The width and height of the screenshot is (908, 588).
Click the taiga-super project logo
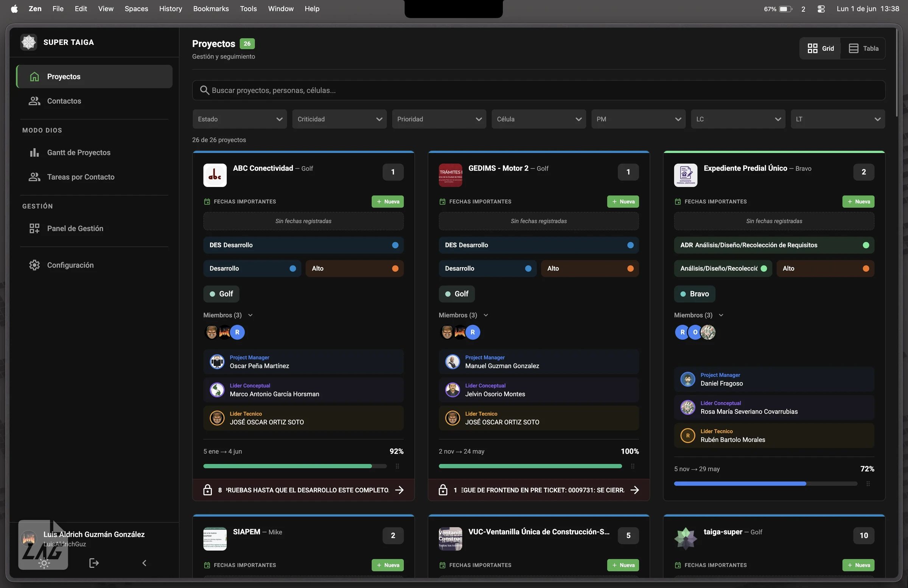tap(686, 539)
